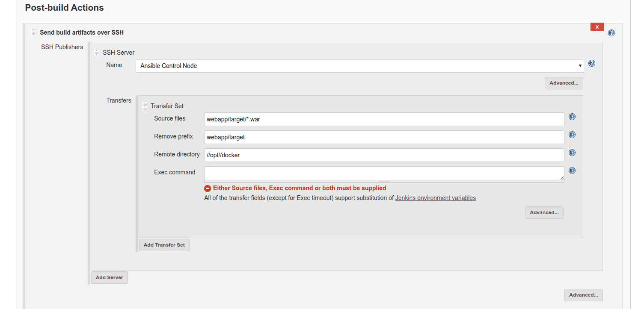Click the 'Source files' label

169,118
